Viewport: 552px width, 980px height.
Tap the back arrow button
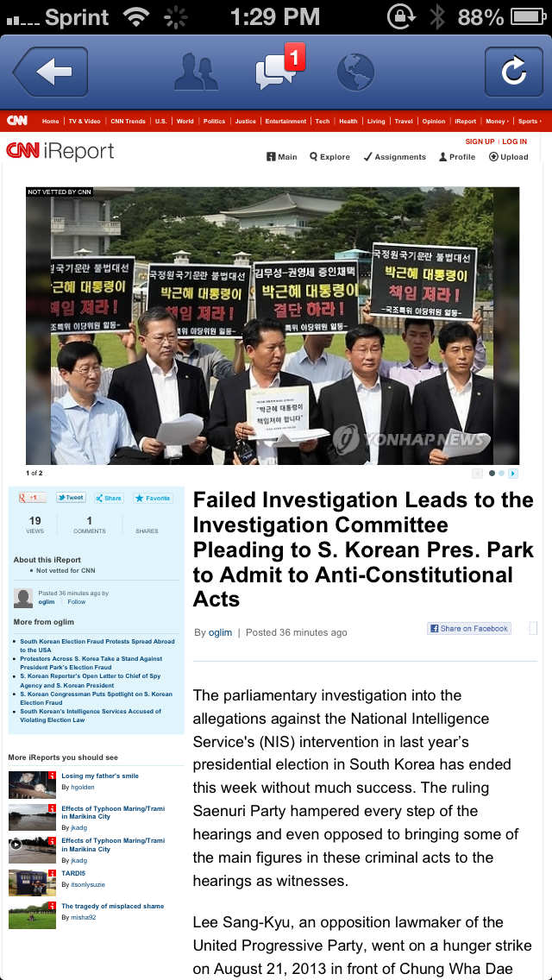coord(51,72)
